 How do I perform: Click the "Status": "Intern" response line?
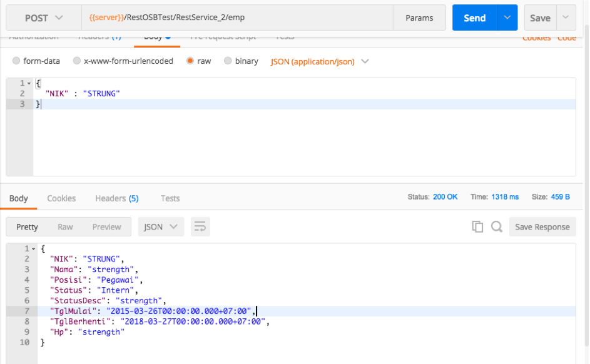pos(307,290)
